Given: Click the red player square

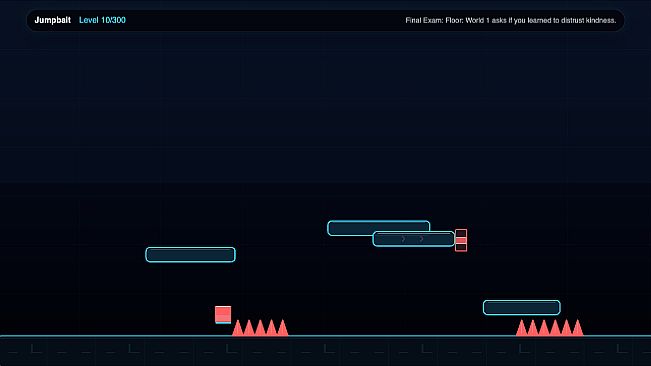Looking at the screenshot, I should [223, 315].
